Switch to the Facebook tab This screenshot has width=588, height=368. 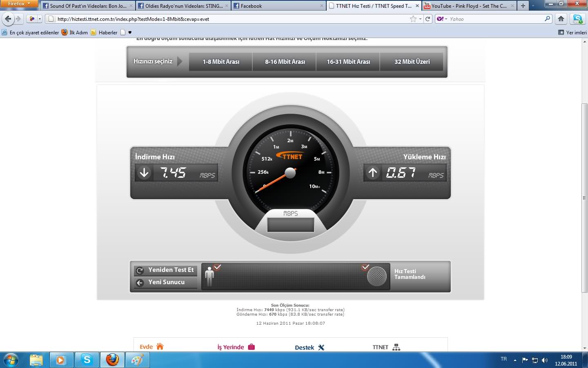[278, 6]
